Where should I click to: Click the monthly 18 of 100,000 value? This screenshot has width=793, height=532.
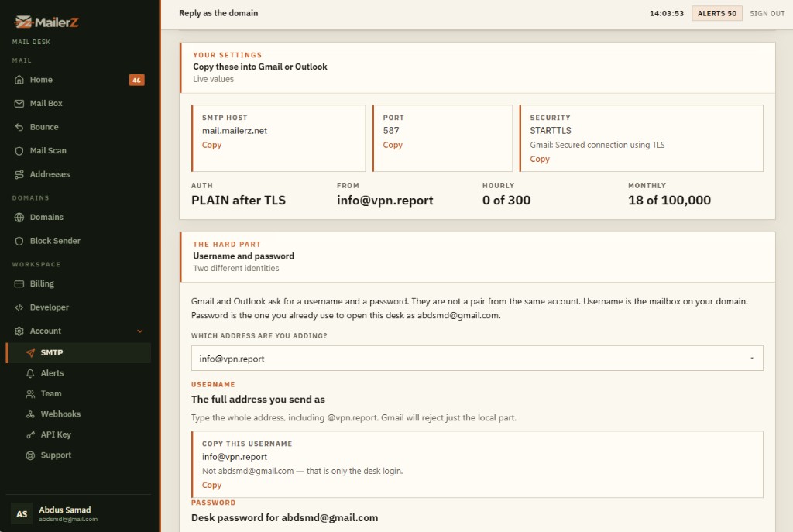pyautogui.click(x=669, y=201)
